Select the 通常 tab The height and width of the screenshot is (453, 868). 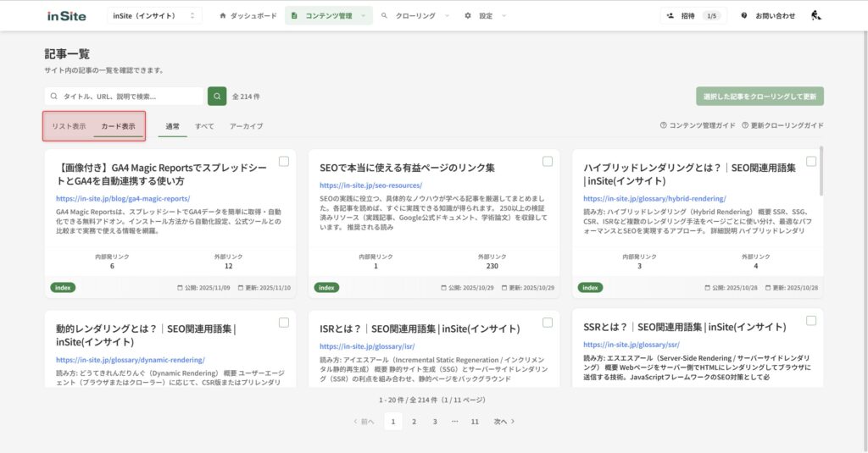[x=172, y=126]
